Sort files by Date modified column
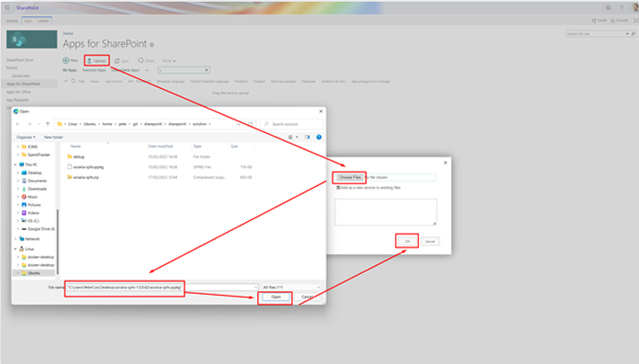This screenshot has height=364, width=639. (161, 146)
